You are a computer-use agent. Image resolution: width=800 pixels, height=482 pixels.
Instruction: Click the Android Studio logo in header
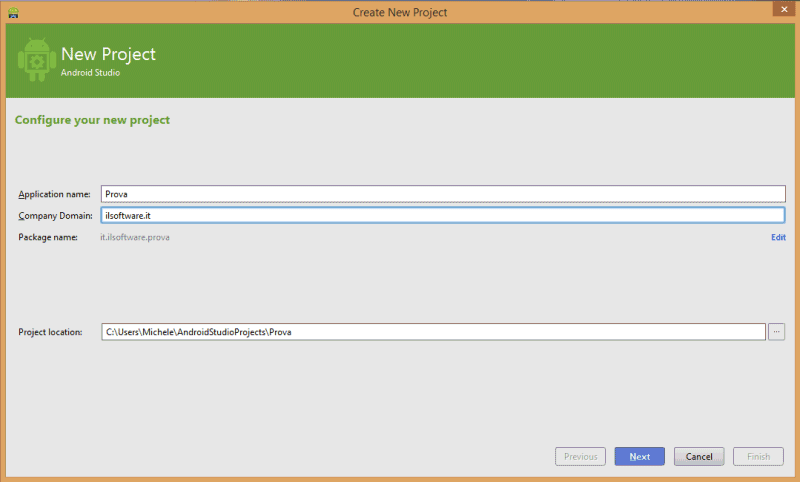(x=37, y=60)
